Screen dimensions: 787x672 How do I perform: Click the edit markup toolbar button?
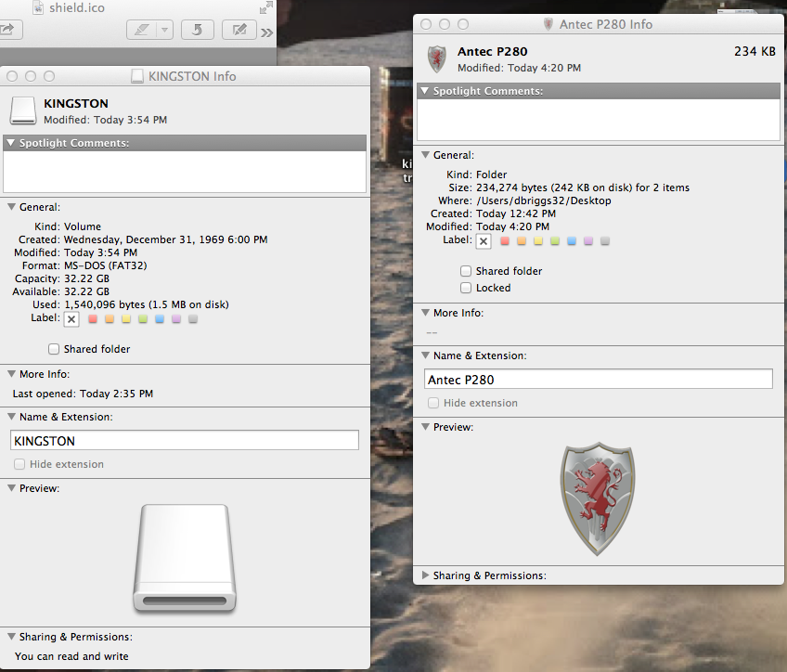coord(239,30)
